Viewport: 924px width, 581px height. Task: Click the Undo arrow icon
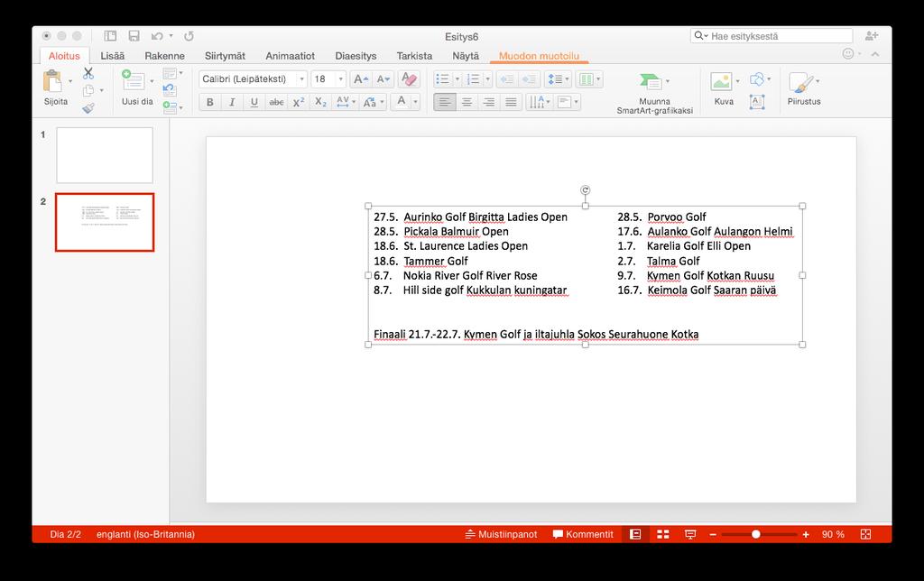tap(157, 36)
